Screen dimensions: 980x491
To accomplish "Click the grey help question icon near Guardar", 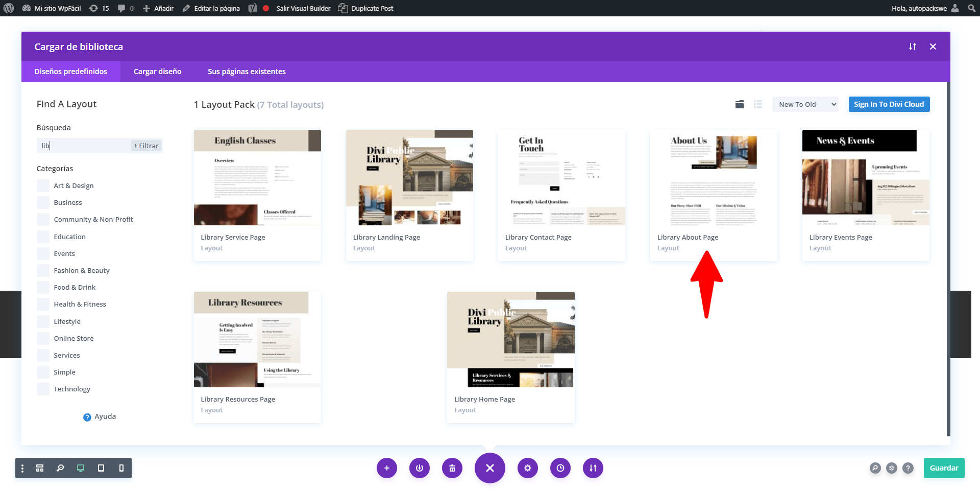I will coord(908,468).
